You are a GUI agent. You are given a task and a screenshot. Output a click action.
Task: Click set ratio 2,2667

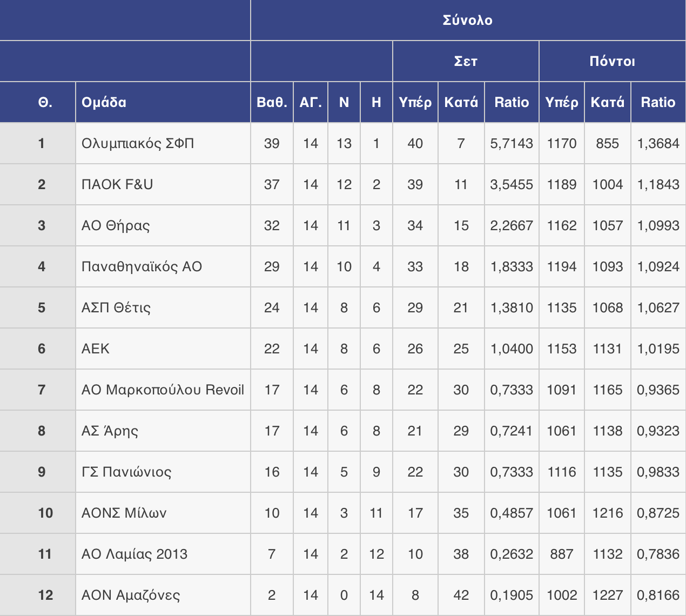(512, 225)
